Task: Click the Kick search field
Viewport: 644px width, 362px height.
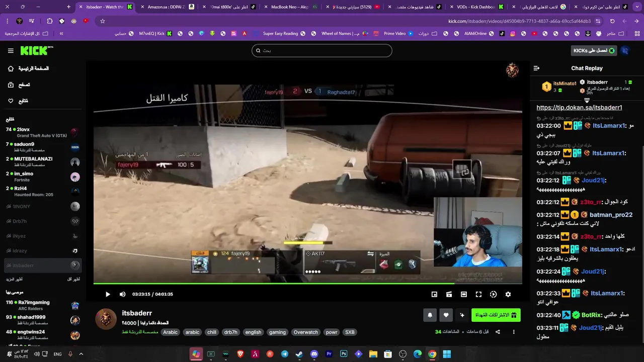Action: [x=322, y=50]
